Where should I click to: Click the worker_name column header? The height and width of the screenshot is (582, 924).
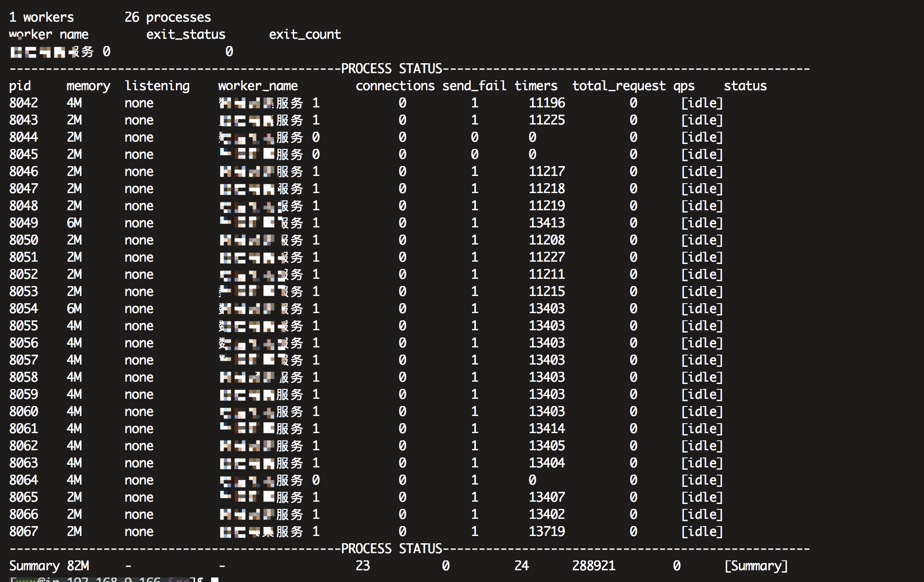(258, 86)
